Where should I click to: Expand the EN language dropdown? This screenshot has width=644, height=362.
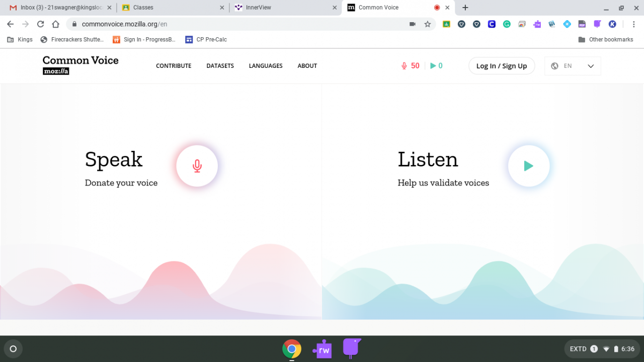[x=573, y=66]
